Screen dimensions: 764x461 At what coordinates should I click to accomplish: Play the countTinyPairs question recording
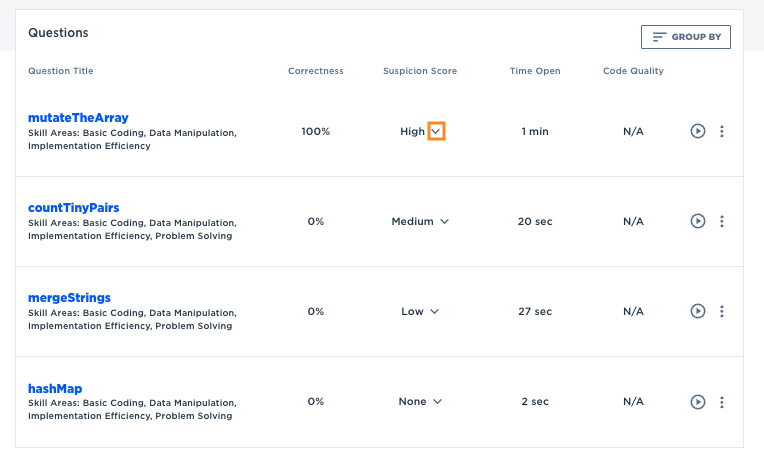pyautogui.click(x=698, y=221)
